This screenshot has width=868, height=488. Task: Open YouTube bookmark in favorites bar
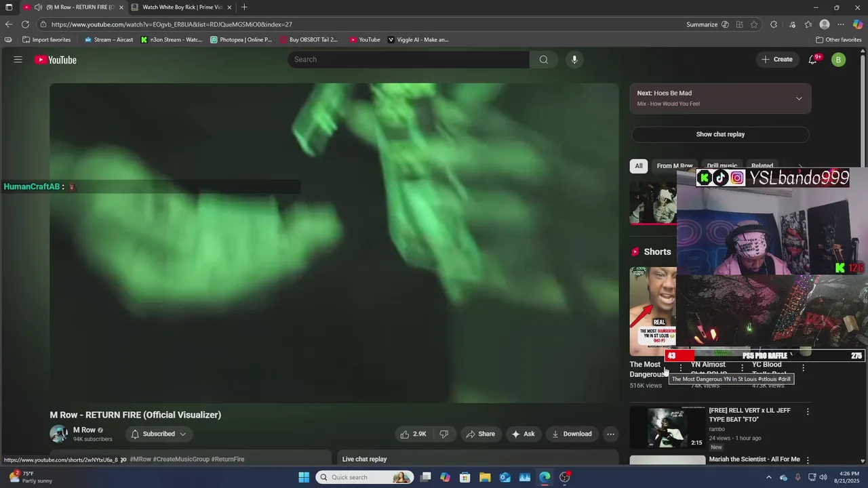tap(365, 39)
